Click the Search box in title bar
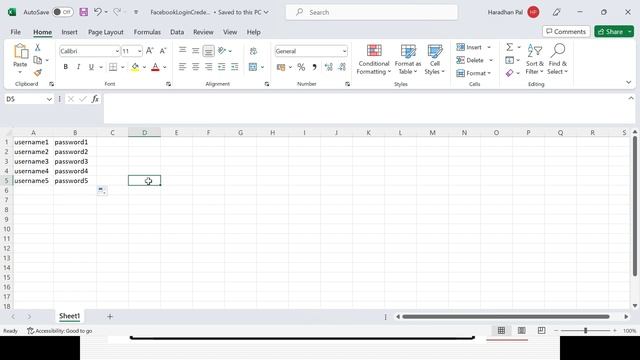 coord(372,12)
